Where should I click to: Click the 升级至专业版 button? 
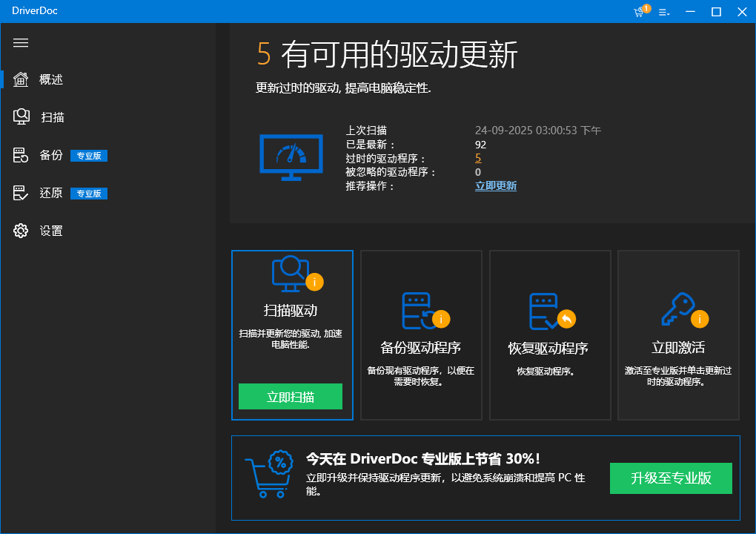[x=671, y=478]
